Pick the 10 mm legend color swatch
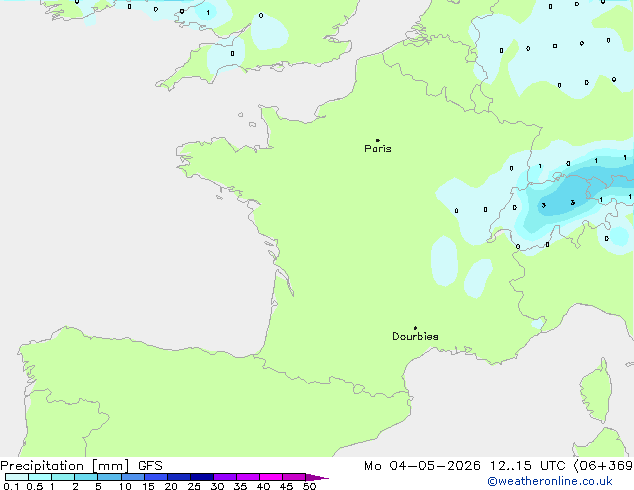The image size is (634, 490). click(133, 477)
